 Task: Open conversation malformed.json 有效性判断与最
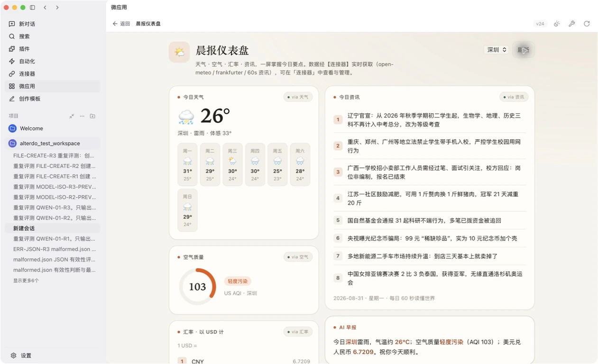(53, 270)
